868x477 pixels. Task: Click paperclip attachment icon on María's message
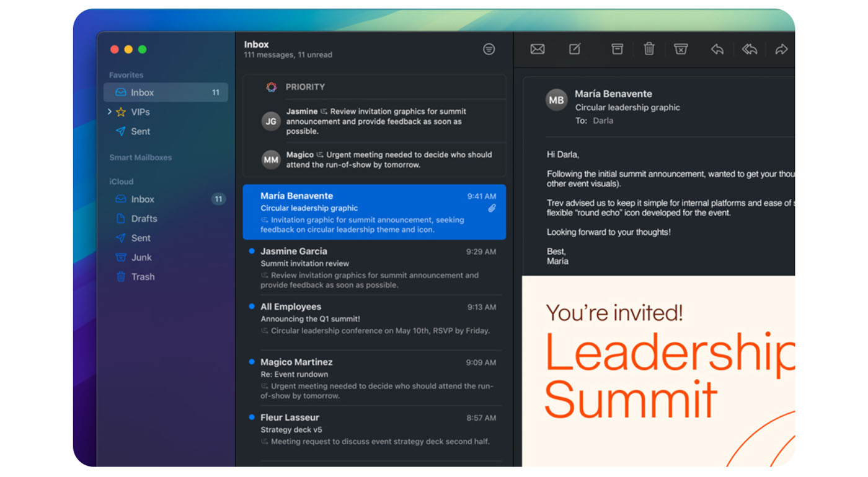[492, 209]
